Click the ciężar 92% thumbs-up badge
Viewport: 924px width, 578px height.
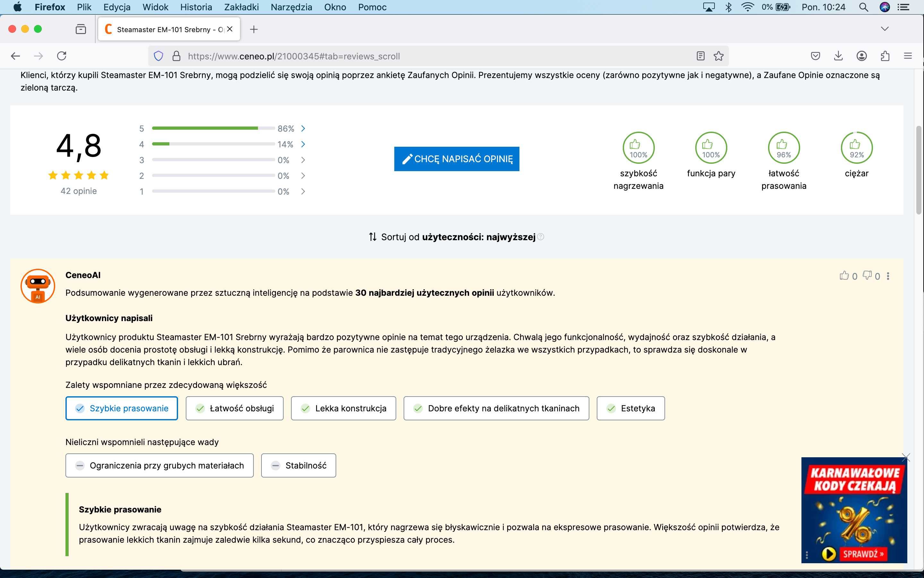(857, 148)
